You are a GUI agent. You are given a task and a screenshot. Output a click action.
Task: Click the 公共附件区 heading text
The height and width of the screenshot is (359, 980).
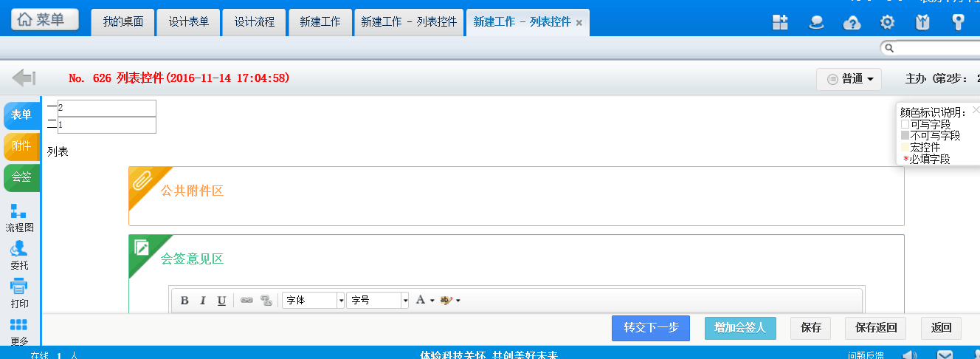(192, 191)
